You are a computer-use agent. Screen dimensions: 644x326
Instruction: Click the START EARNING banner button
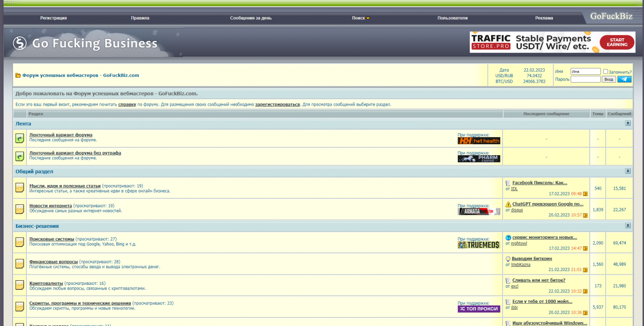(x=617, y=42)
